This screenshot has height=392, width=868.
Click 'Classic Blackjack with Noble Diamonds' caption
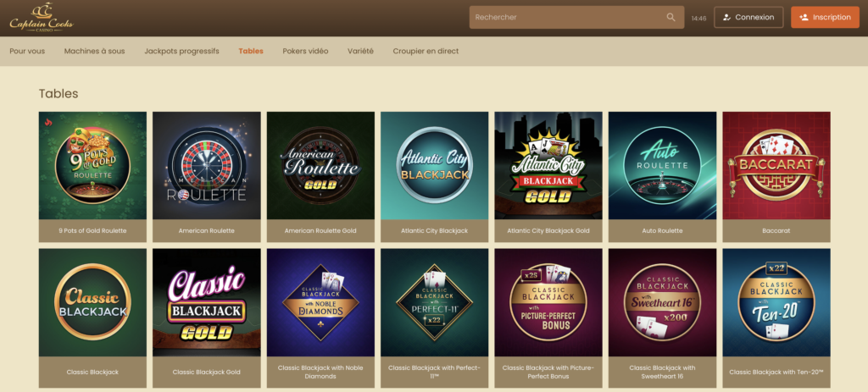pos(320,372)
